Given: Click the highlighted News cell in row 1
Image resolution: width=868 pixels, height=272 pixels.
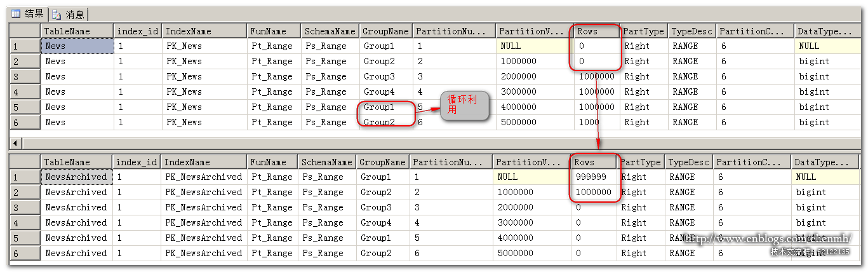Looking at the screenshot, I should coord(77,46).
